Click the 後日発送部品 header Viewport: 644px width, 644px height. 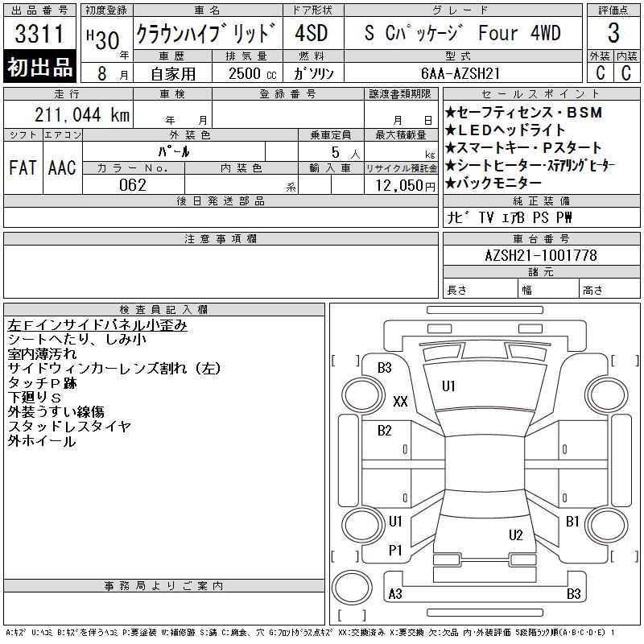click(x=221, y=200)
